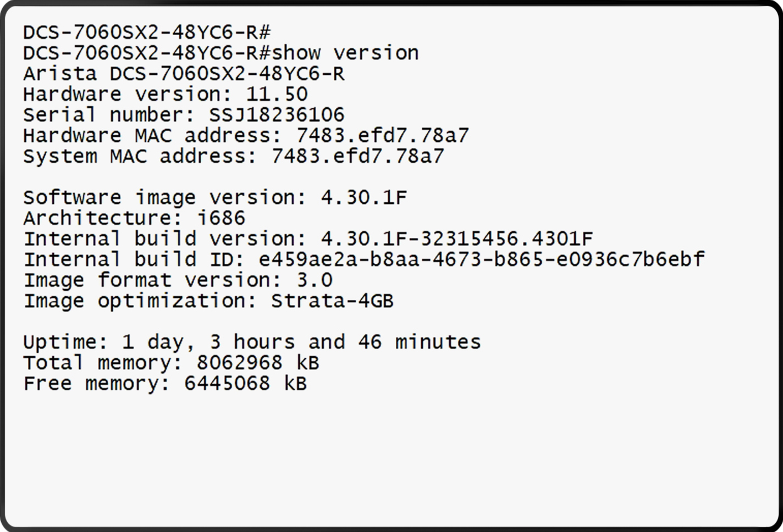783x532 pixels.
Task: Click the empty first prompt line
Action: pos(147,32)
